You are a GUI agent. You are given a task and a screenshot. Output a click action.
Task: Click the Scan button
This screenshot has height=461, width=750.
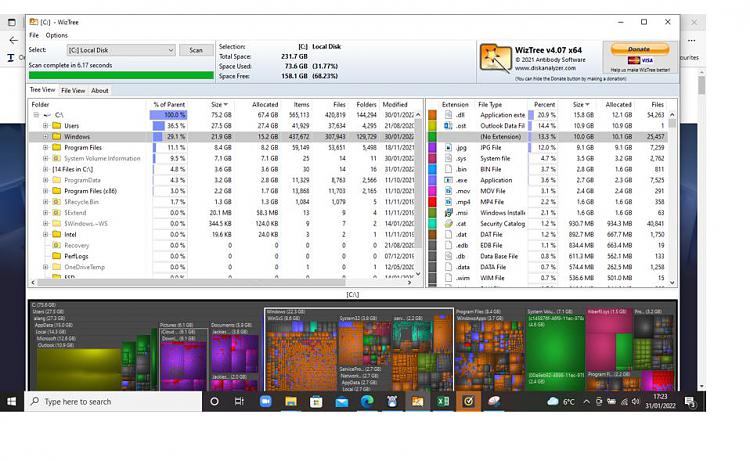(x=196, y=50)
